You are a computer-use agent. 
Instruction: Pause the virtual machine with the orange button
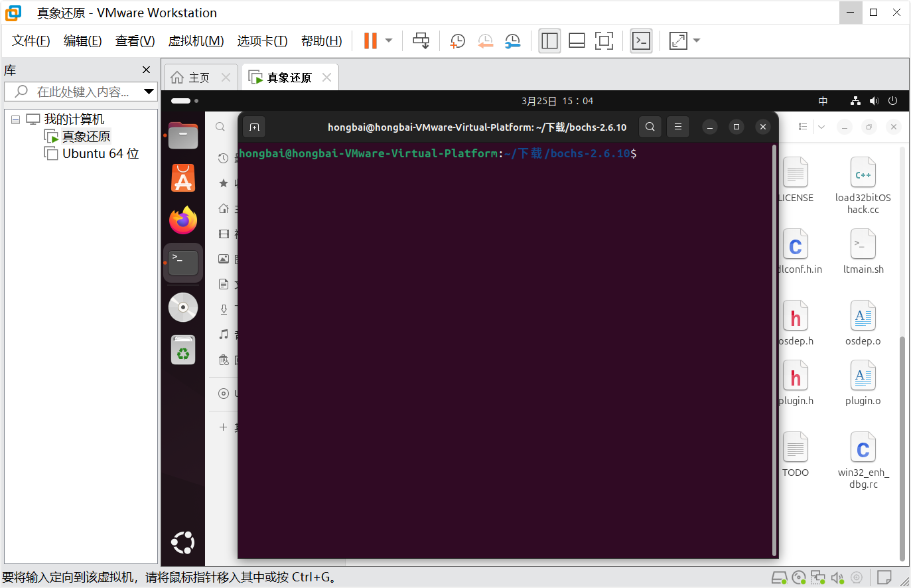click(x=370, y=40)
